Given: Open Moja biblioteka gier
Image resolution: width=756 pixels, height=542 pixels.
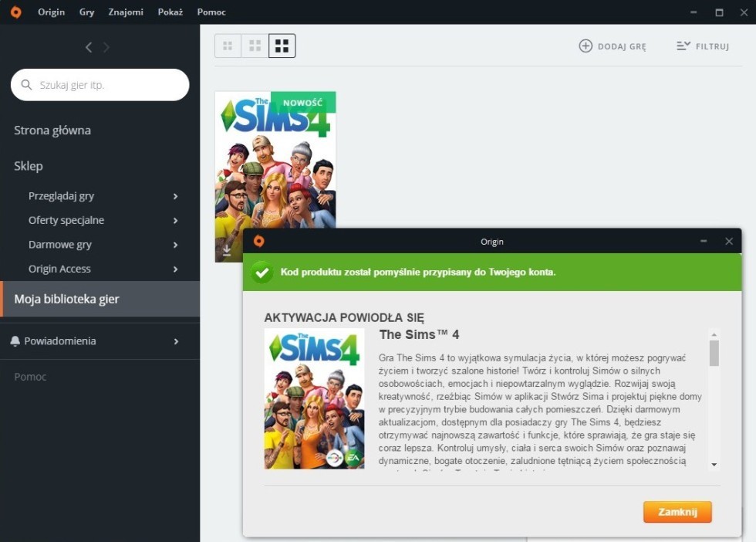Looking at the screenshot, I should point(100,300).
